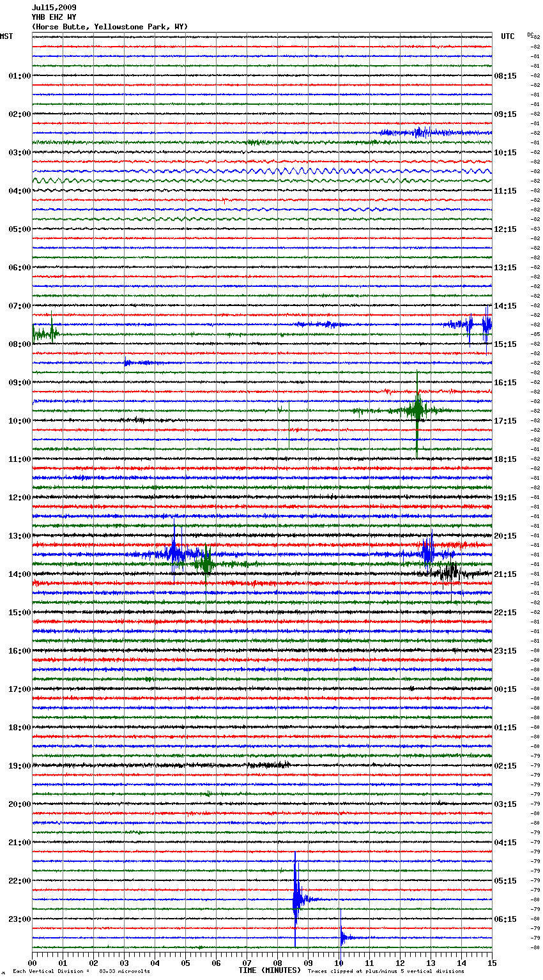Click the 08 minute axis tick label

pos(277,963)
